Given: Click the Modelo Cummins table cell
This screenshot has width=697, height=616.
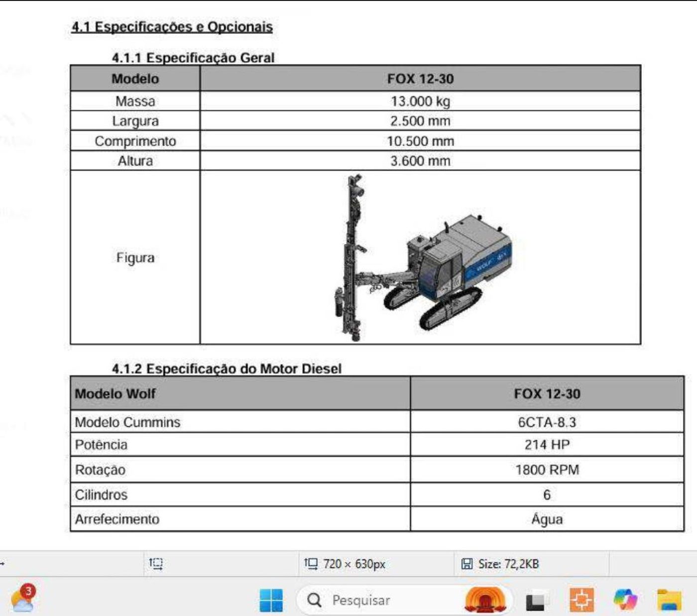Looking at the screenshot, I should 240,422.
